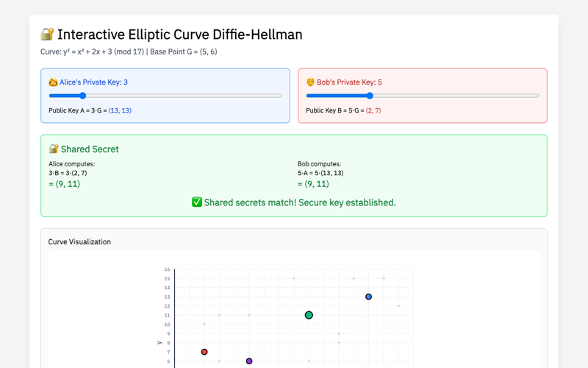
Task: Click the lock icon beside Shared Secret
Action: [x=54, y=149]
